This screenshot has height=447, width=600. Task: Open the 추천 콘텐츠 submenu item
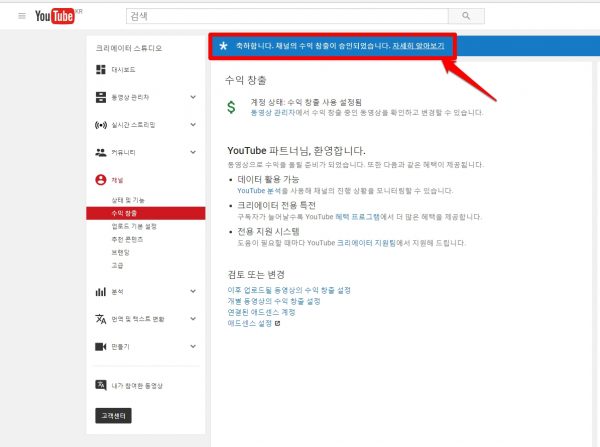pyautogui.click(x=127, y=239)
